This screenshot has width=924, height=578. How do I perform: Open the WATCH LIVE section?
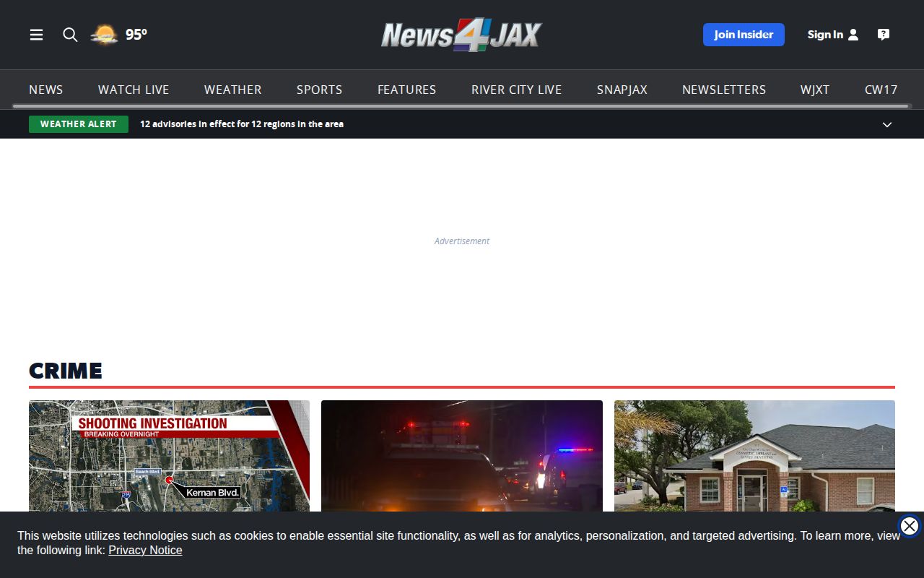(134, 90)
